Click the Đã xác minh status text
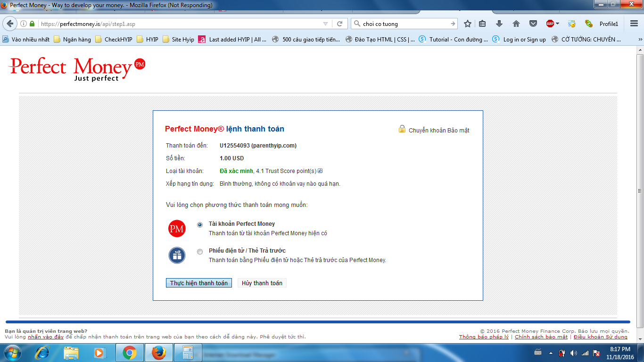This screenshot has height=362, width=644. 236,171
